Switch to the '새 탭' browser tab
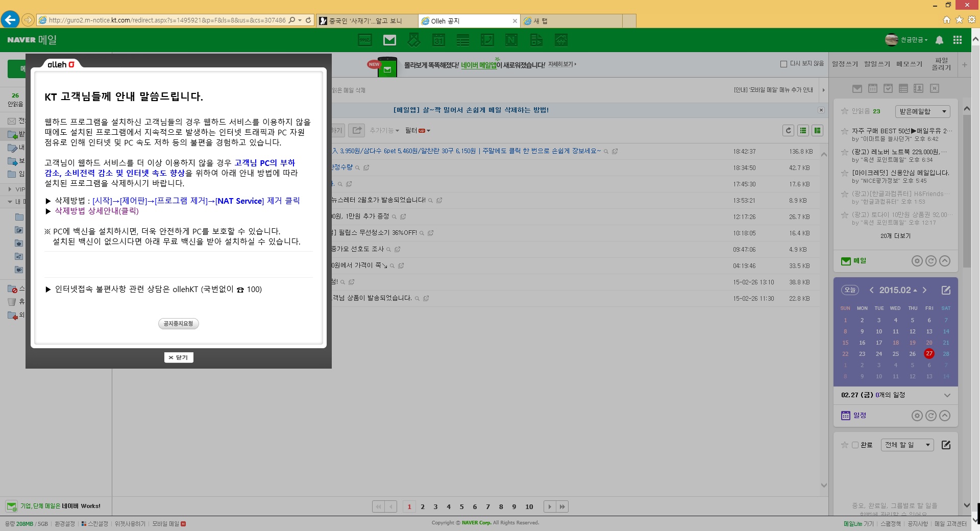This screenshot has height=531, width=980. coord(572,21)
